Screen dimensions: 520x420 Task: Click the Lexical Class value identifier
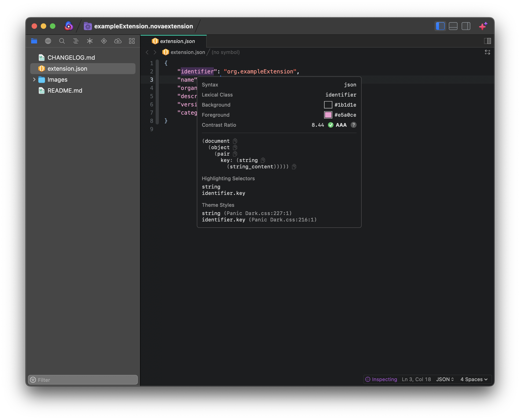(x=341, y=95)
